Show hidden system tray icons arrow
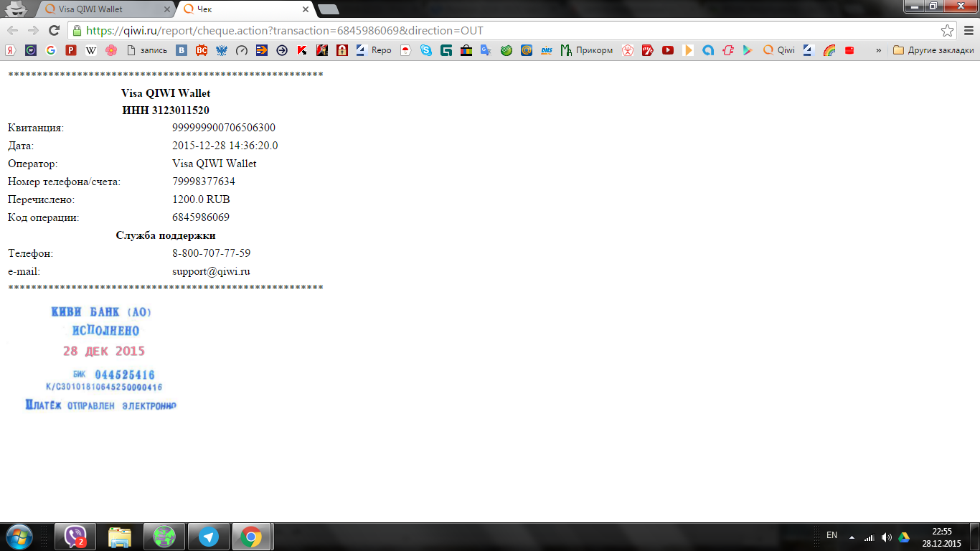 tap(852, 537)
